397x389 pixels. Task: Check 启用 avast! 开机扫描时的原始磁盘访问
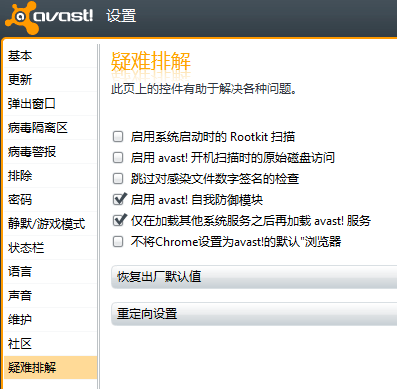point(118,158)
